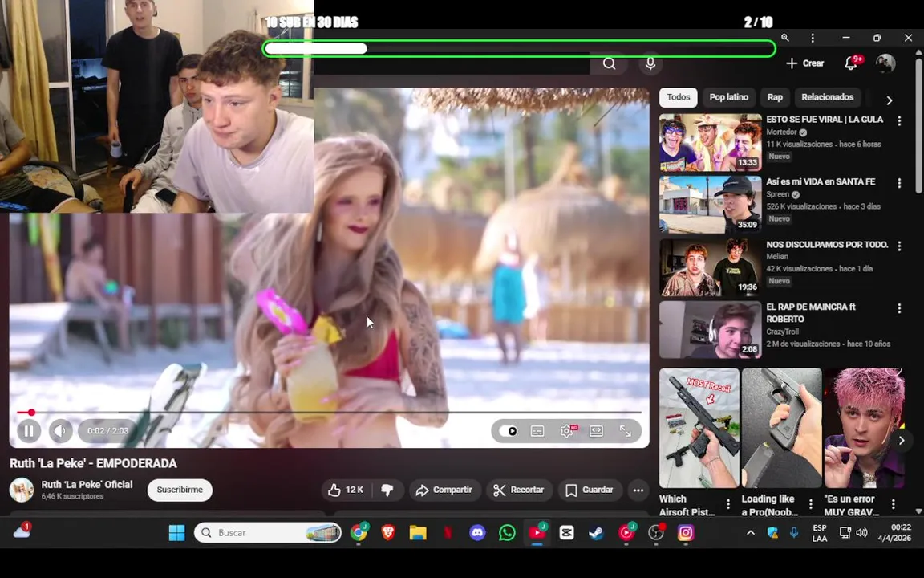Open the Windows Start menu
The width and height of the screenshot is (924, 578).
(x=176, y=533)
